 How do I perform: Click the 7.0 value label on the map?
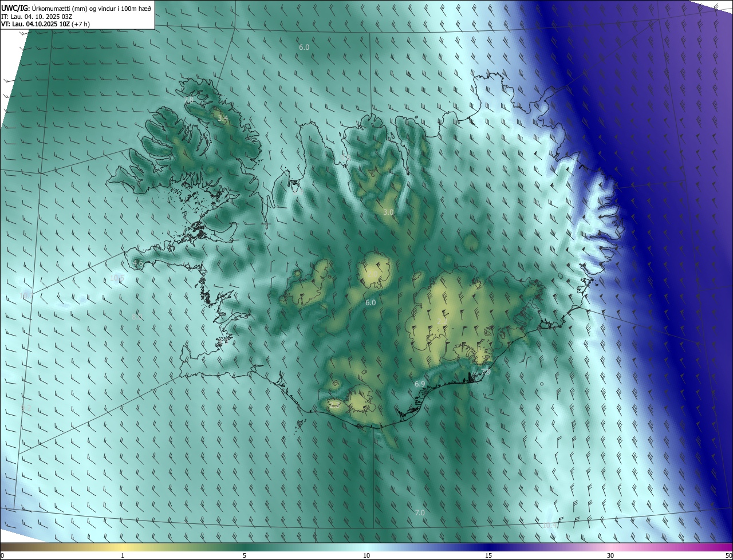pos(420,512)
